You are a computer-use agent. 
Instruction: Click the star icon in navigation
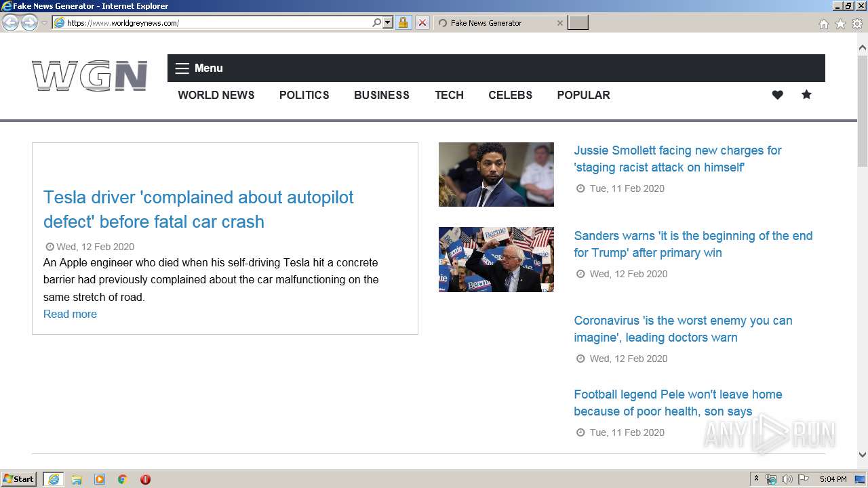[x=806, y=95]
